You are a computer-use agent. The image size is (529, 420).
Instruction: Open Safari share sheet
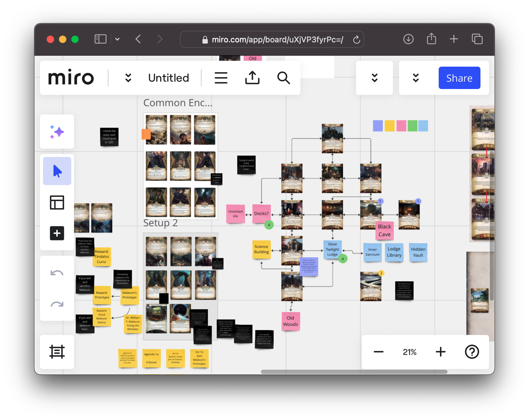tap(431, 39)
